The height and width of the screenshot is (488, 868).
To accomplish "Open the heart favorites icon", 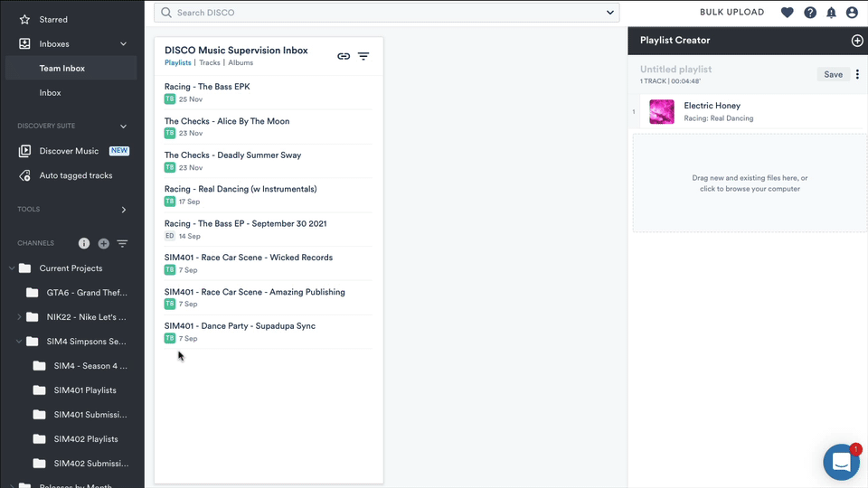I will 788,12.
